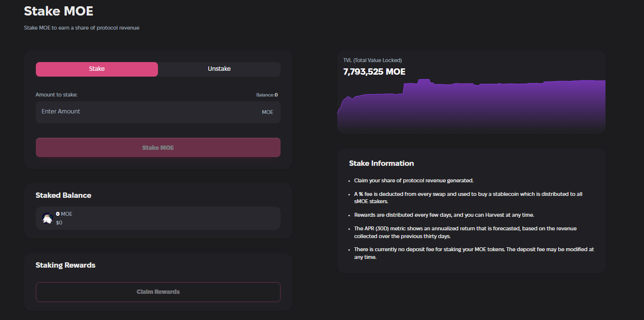Viewport: 644px width, 320px height.
Task: Focus the Enter Amount input field
Action: tap(145, 112)
